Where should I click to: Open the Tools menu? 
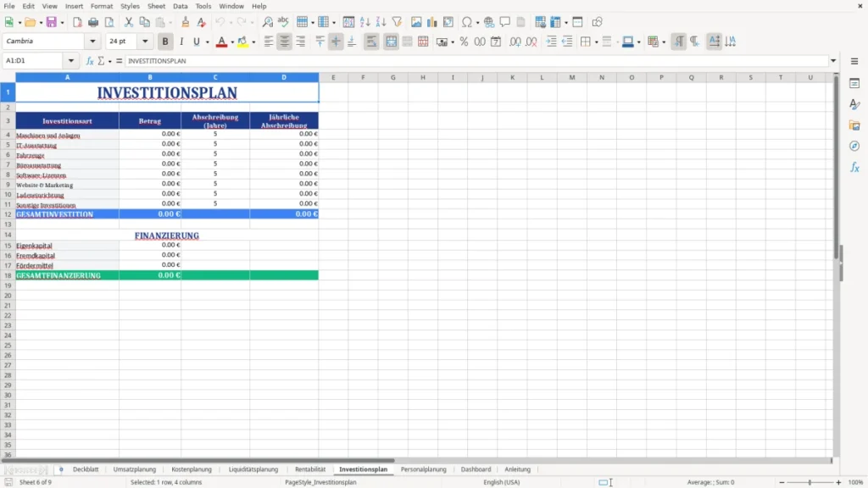pyautogui.click(x=203, y=6)
